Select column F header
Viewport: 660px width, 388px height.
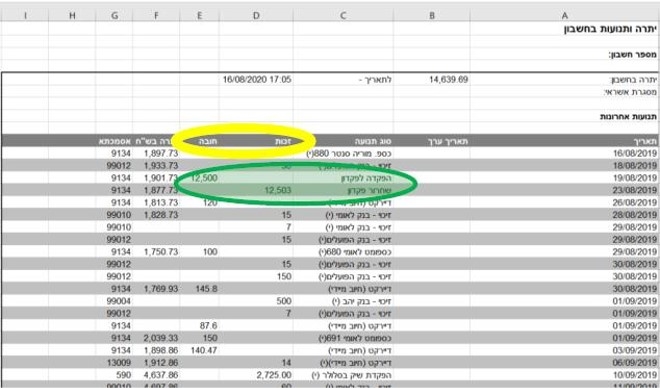[x=156, y=16]
